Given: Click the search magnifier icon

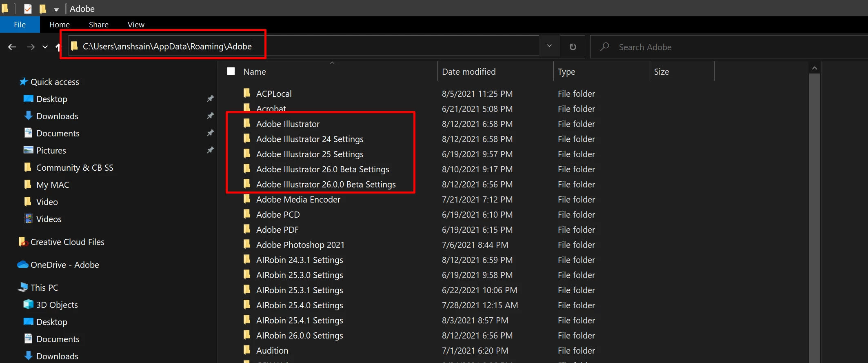Looking at the screenshot, I should (605, 47).
